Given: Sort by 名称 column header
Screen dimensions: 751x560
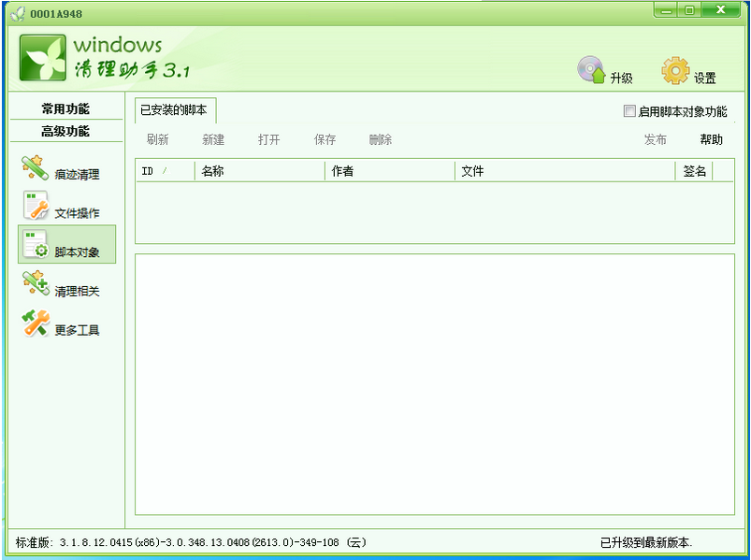Looking at the screenshot, I should point(260,171).
